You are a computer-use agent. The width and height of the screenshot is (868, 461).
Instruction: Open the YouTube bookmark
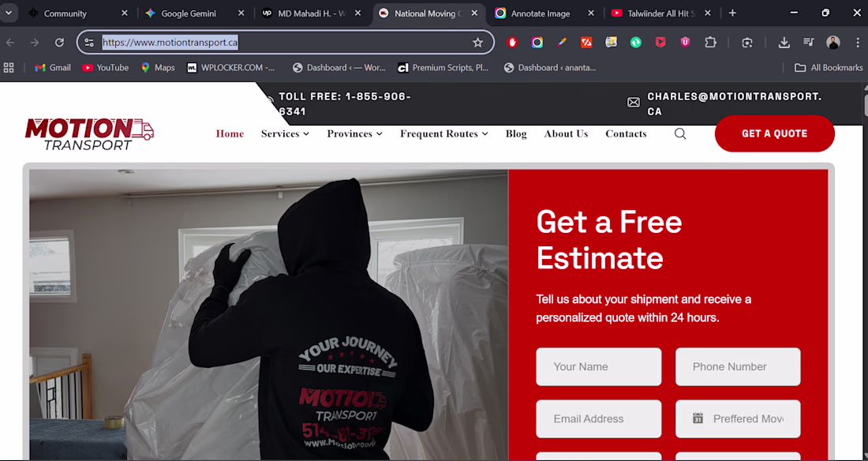point(105,68)
